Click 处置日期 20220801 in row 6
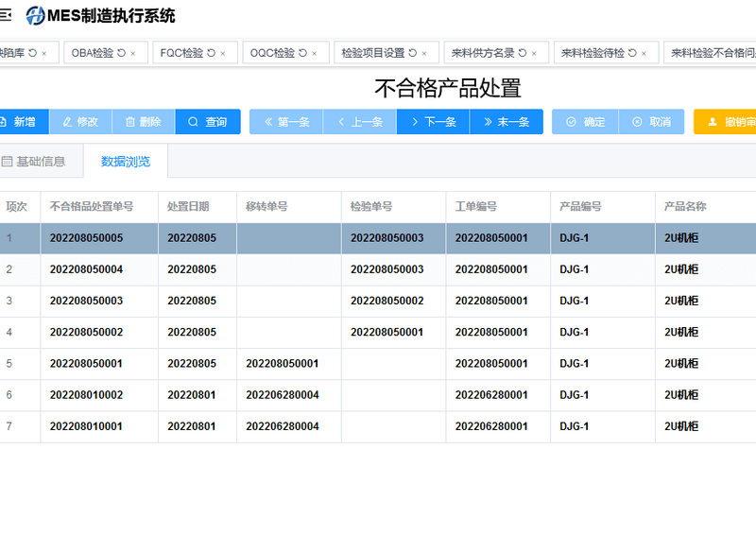This screenshot has height=553, width=756. pos(192,395)
